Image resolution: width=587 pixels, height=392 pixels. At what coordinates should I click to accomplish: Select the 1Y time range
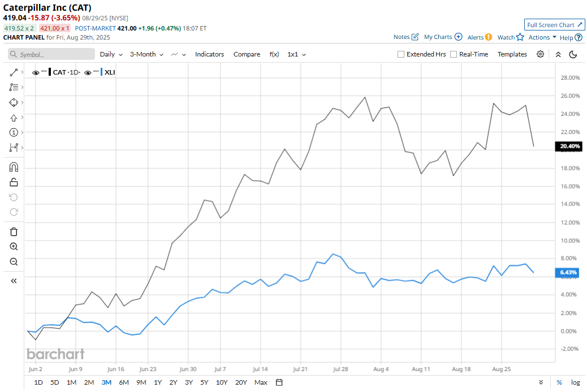coord(158,382)
